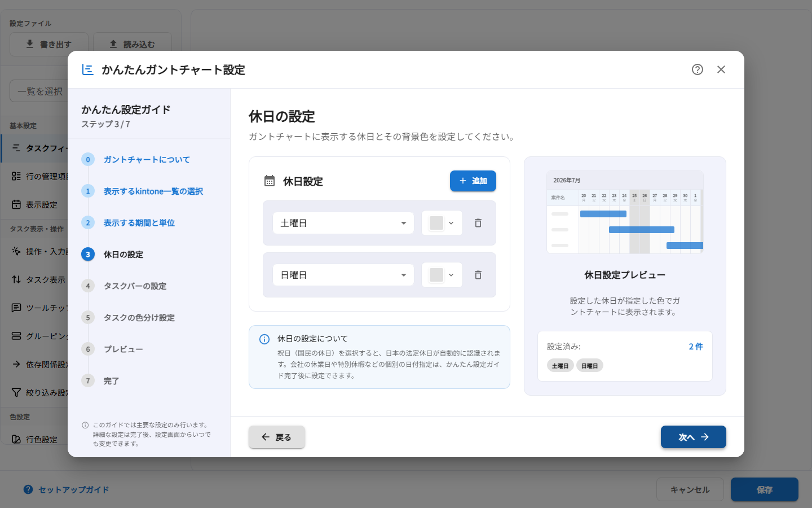Jump to step 1 表示するkintone一覧の選択
The width and height of the screenshot is (812, 508).
pos(142,191)
